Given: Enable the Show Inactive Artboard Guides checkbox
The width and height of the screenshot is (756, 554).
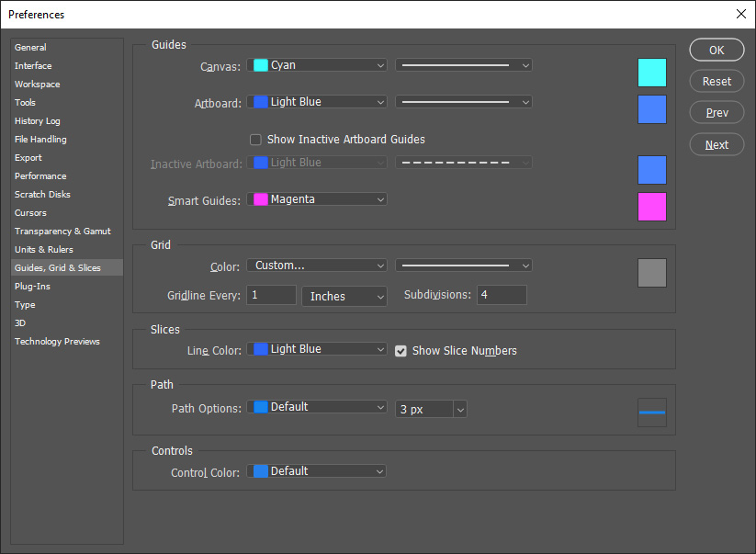Looking at the screenshot, I should (x=254, y=140).
